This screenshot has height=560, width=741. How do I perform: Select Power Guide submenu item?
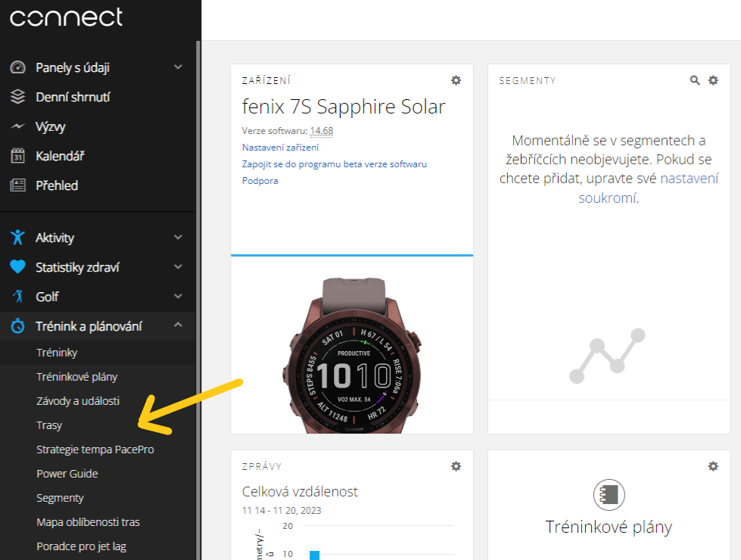click(67, 474)
